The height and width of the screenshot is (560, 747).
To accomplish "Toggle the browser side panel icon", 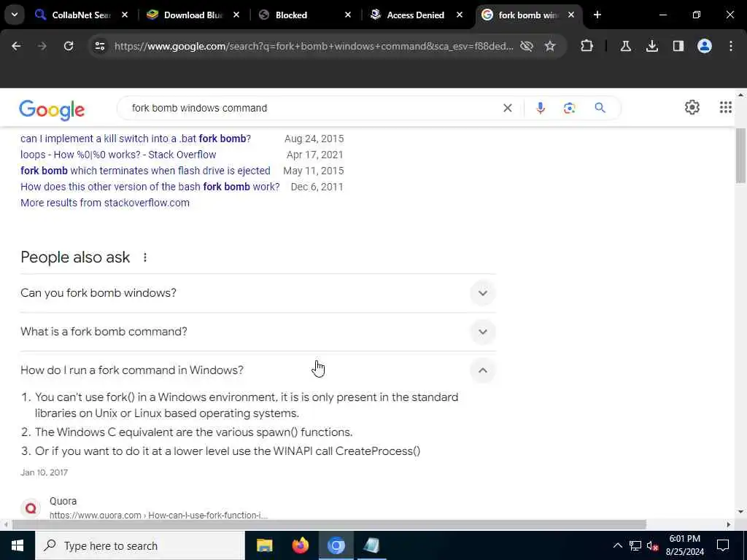I will coord(678,46).
